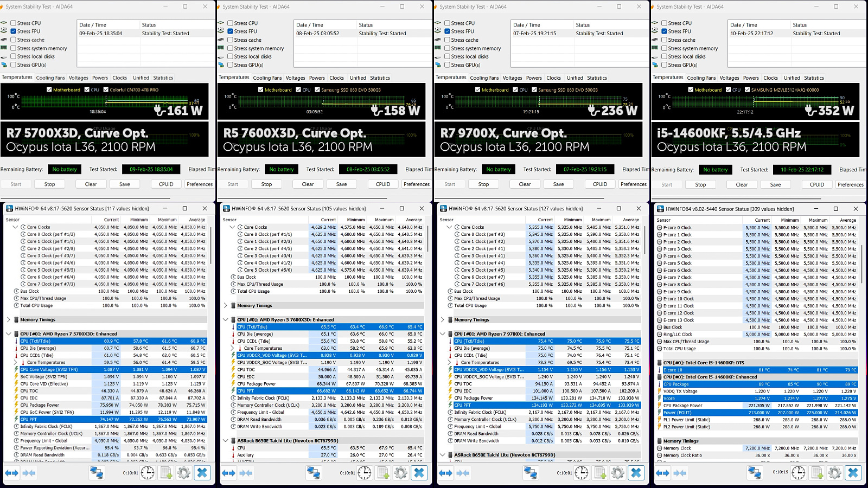Expand Memory Timings in HWiNFO 117 values hidden window

[x=8, y=320]
